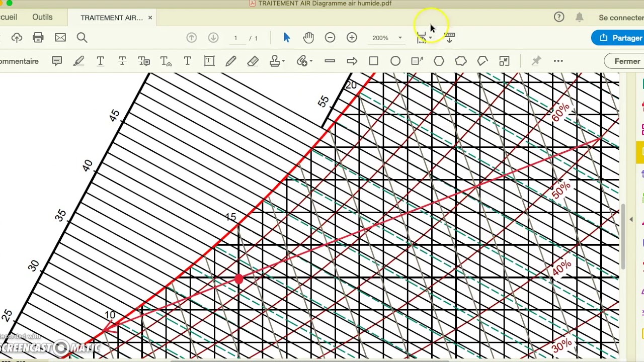The width and height of the screenshot is (644, 362).
Task: Click the Se connecter link
Action: (621, 18)
